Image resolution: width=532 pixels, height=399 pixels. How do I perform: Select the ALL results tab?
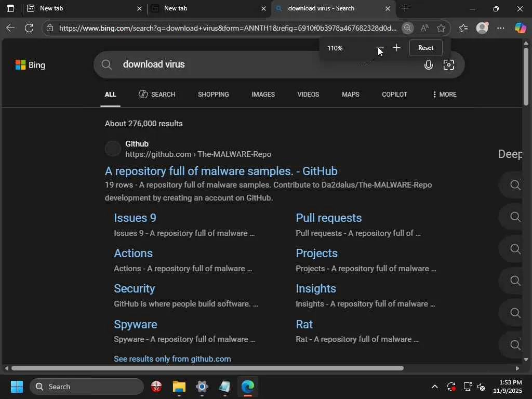(x=110, y=95)
